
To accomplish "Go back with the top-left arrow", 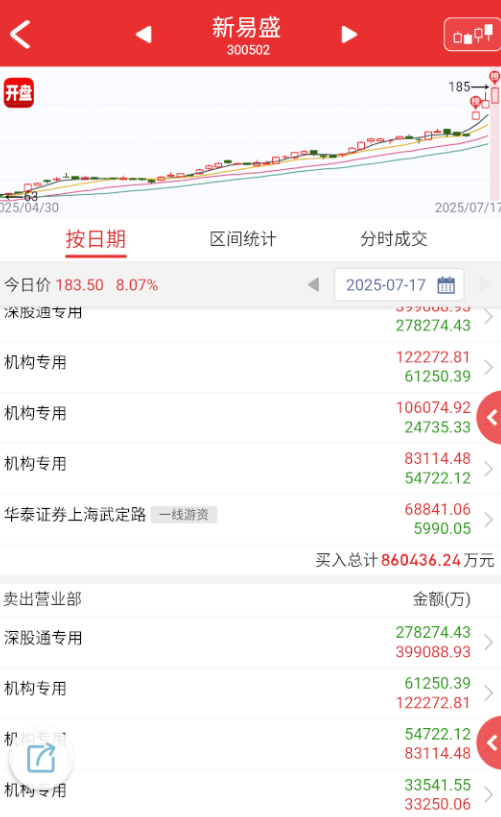I will [x=20, y=34].
